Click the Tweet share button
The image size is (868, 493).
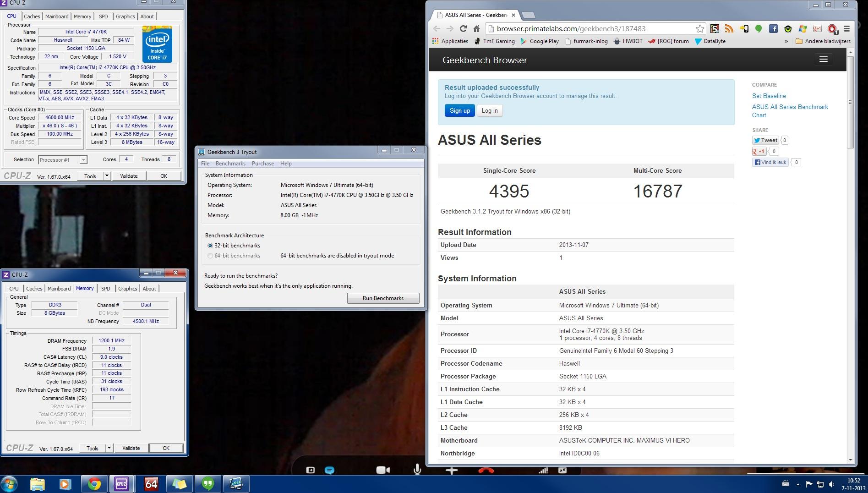765,140
